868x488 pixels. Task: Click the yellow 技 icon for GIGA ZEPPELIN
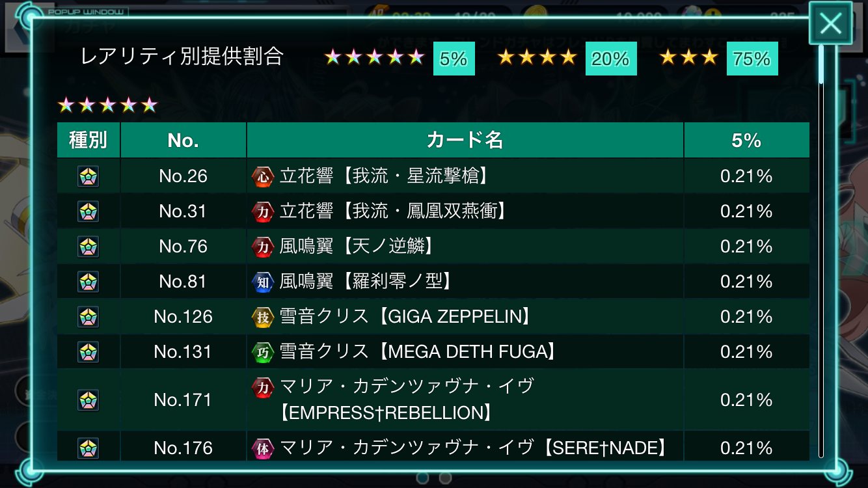pos(262,317)
